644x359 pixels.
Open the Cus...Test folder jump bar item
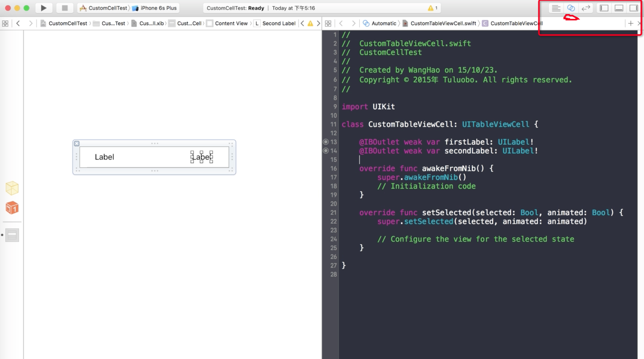click(109, 24)
